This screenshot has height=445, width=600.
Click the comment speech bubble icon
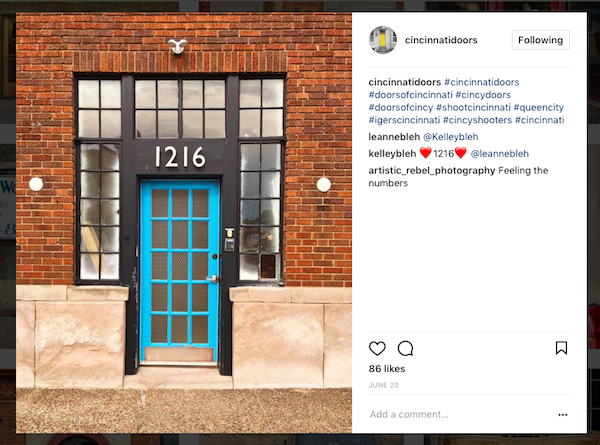point(405,349)
